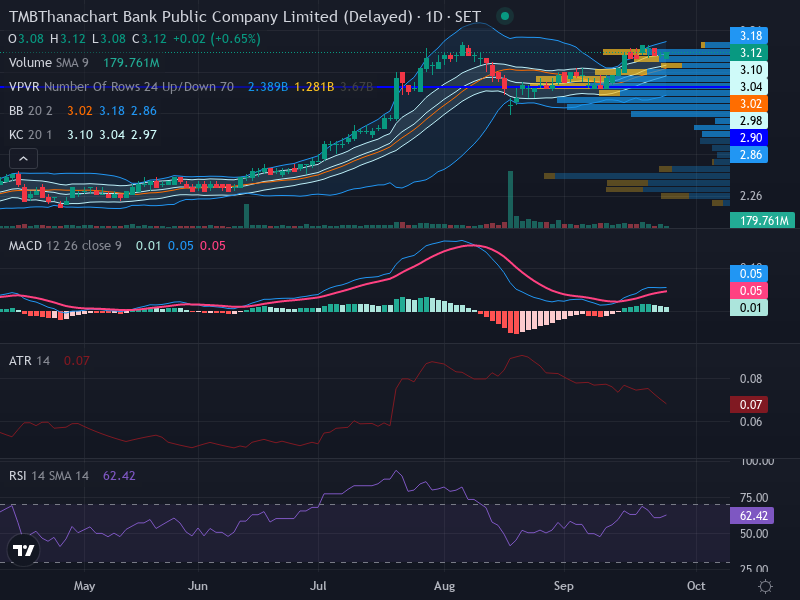Click the Sep label on the time axis
The width and height of the screenshot is (800, 600).
pos(564,586)
